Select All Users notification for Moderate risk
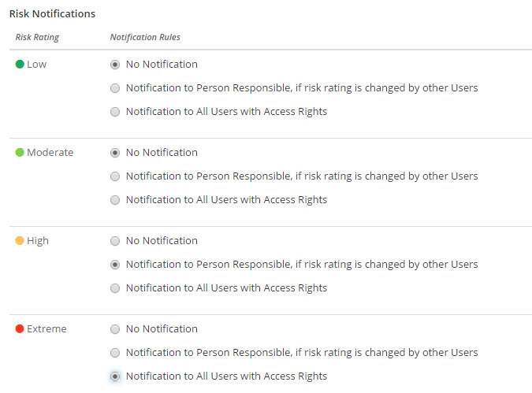This screenshot has height=393, width=532. (115, 200)
